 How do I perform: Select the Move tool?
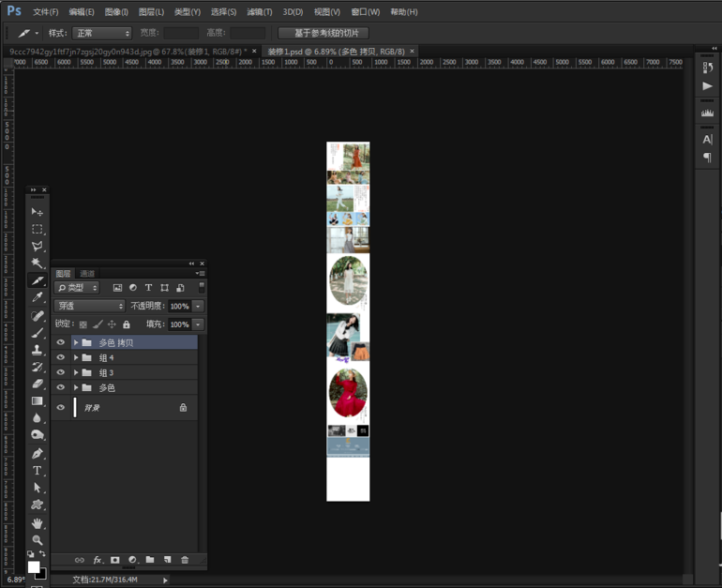pos(38,212)
